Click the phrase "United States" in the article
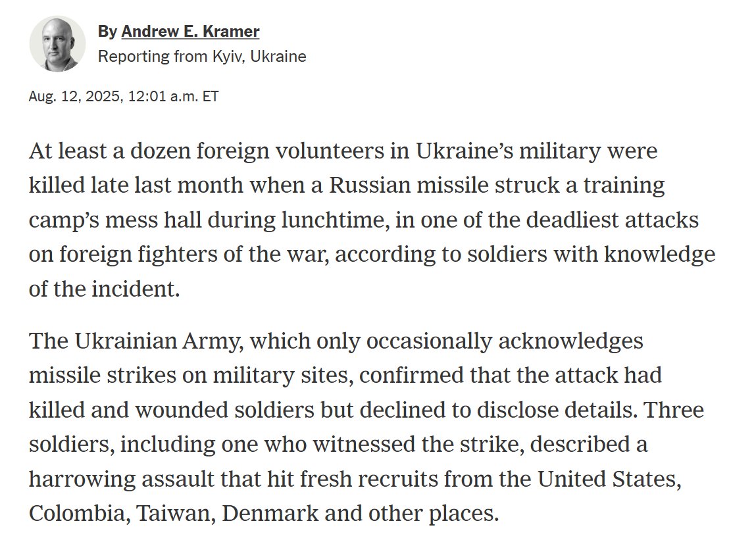The image size is (756, 540). coord(609,479)
